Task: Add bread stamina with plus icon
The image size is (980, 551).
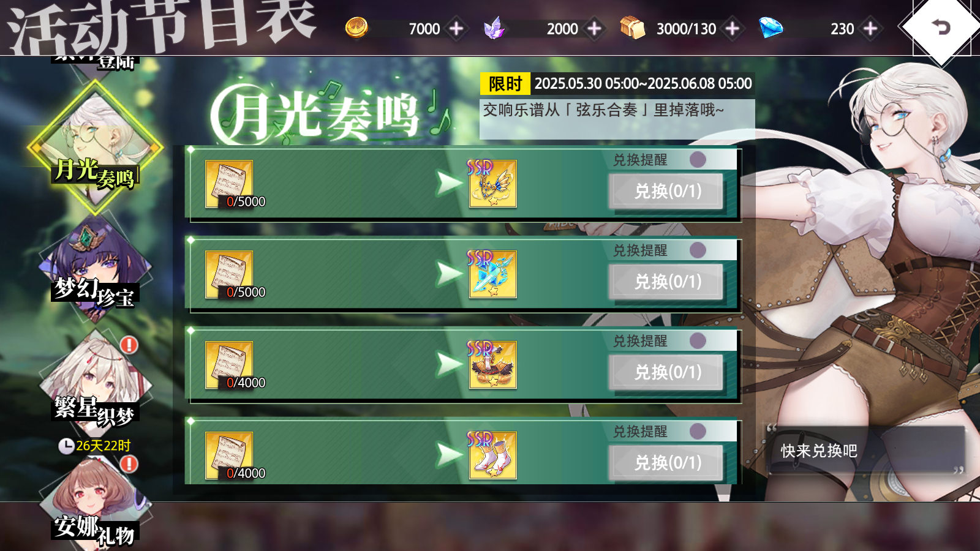Action: tap(732, 28)
